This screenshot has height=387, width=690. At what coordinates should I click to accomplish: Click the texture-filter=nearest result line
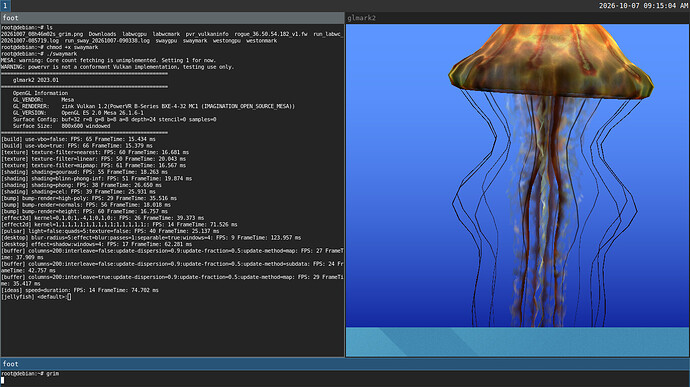click(95, 152)
